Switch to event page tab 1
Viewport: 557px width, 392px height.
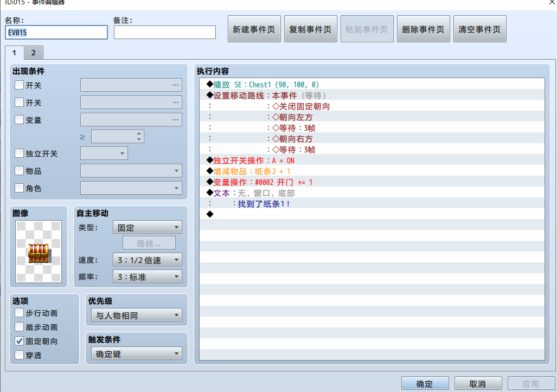[14, 53]
